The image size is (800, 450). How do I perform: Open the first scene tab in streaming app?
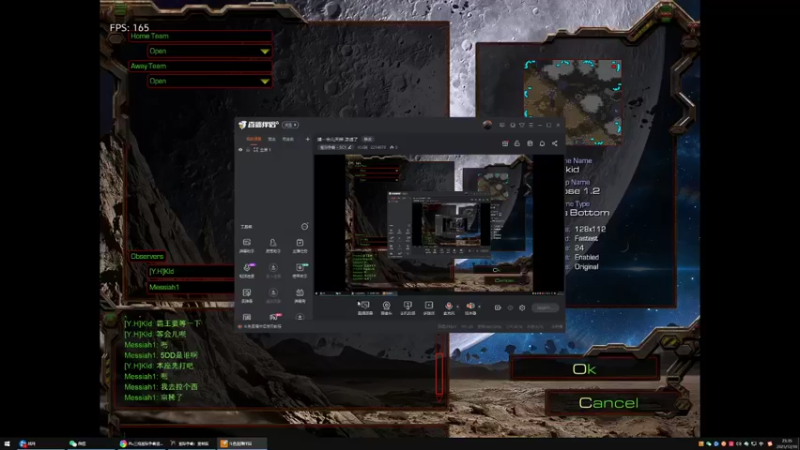[x=254, y=139]
